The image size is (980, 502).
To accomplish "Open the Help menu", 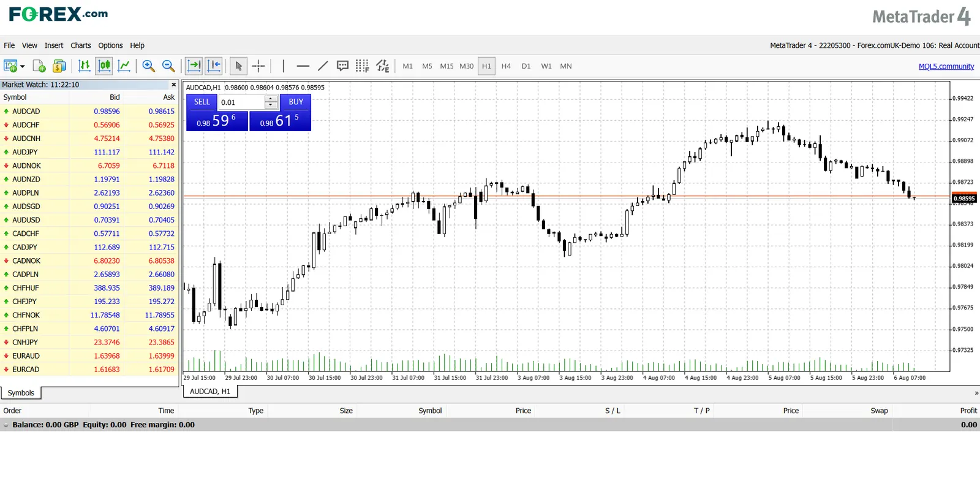I will coord(137,45).
